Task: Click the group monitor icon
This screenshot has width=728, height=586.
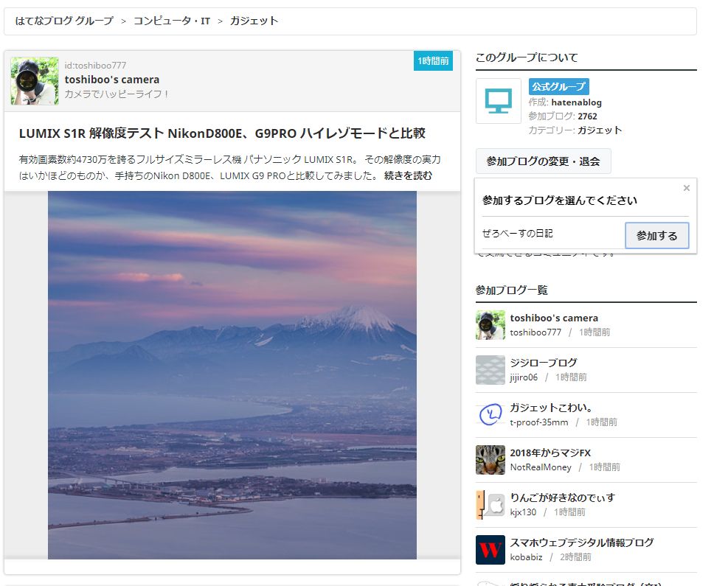Action: [498, 101]
